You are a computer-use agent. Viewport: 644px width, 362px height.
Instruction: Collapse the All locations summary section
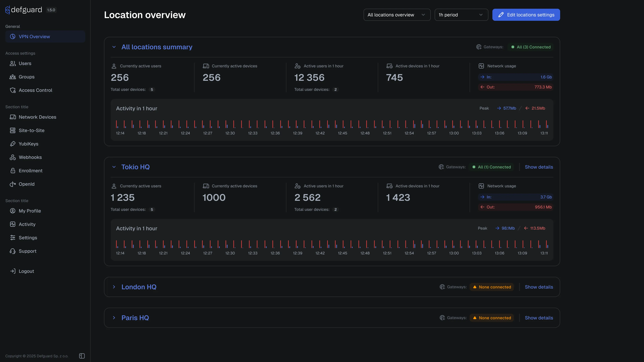pos(114,47)
